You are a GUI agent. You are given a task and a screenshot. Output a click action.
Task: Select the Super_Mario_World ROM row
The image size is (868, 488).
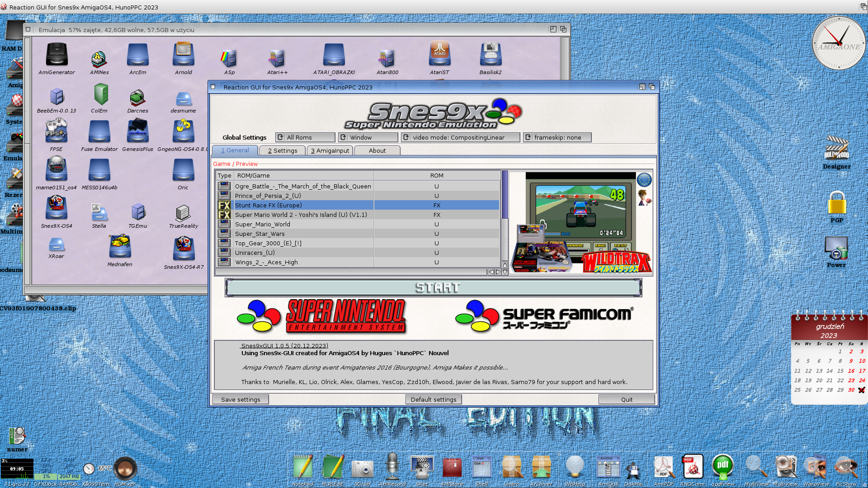pyautogui.click(x=358, y=224)
